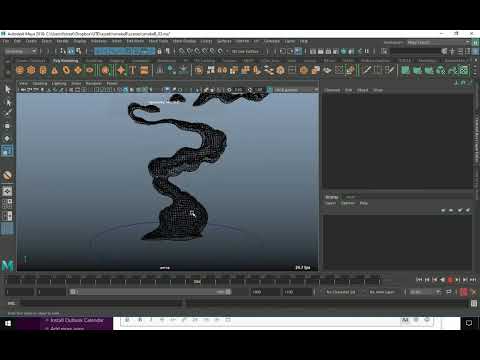480x360 pixels.
Task: Create a polygon sphere from the shelf
Action: (x=20, y=70)
